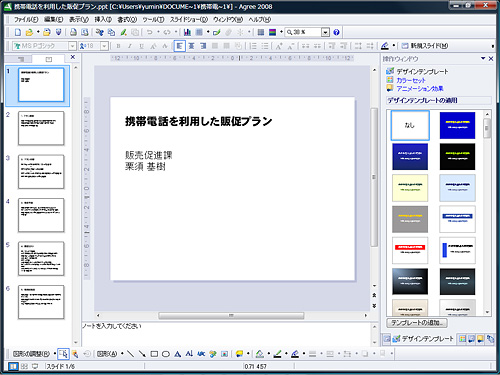Apply the pale yellow design template
The image size is (500, 375).
click(x=410, y=188)
